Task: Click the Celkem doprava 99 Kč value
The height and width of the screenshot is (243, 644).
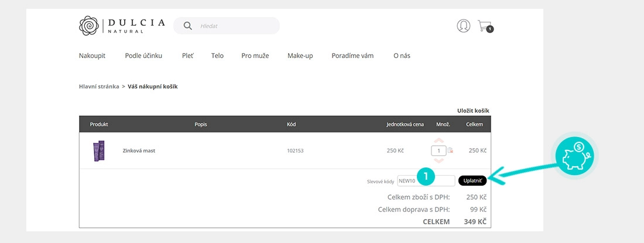Action: 478,210
